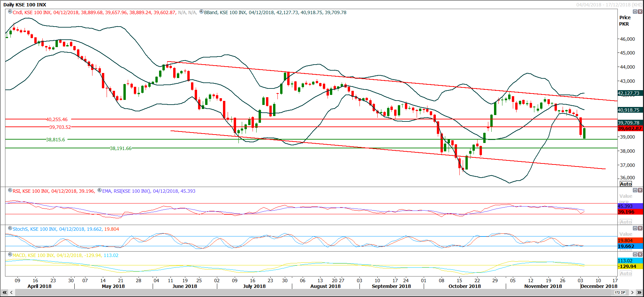Click the clock icon beside the MACD legend
Image resolution: width=644 pixels, height=297 pixels.
coord(10,255)
